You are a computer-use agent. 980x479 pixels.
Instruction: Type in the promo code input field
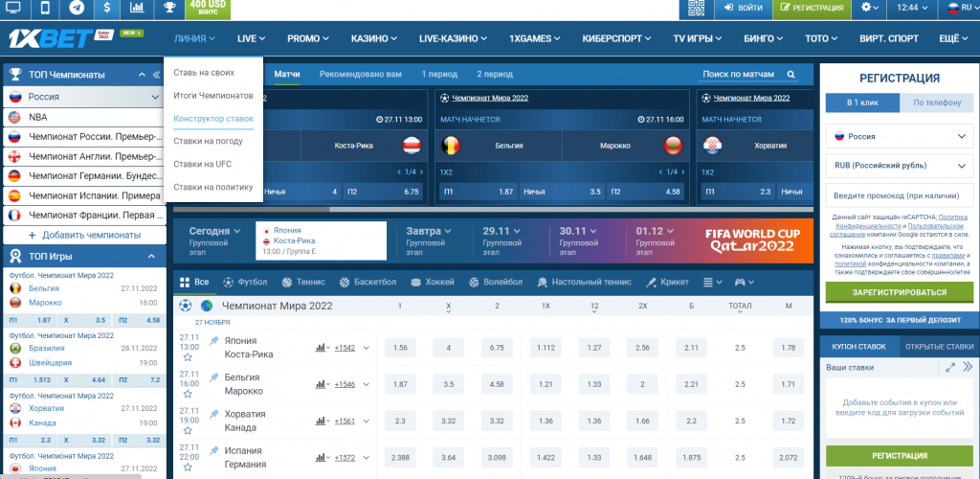click(x=898, y=194)
